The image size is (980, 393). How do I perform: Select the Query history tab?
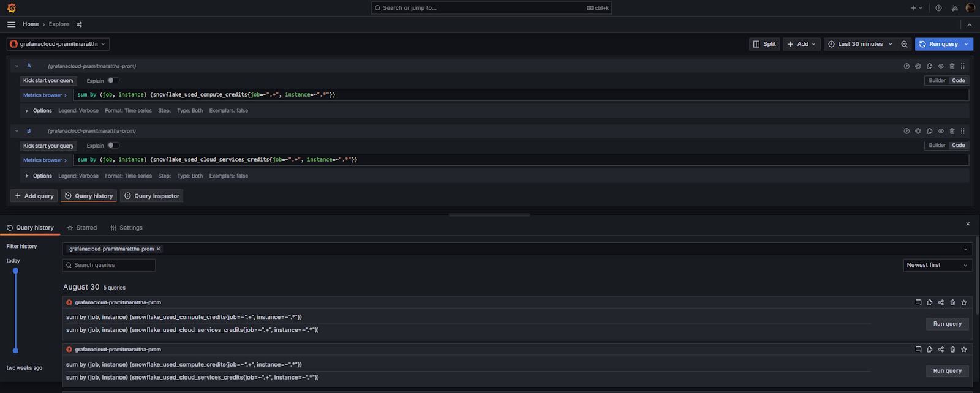coord(30,228)
